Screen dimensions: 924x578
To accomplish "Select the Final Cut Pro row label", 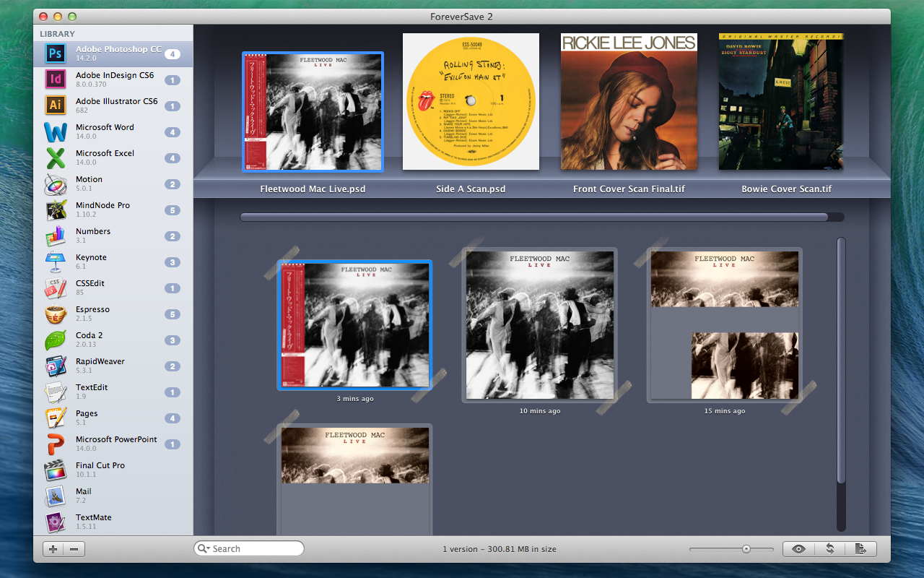I will (x=100, y=465).
